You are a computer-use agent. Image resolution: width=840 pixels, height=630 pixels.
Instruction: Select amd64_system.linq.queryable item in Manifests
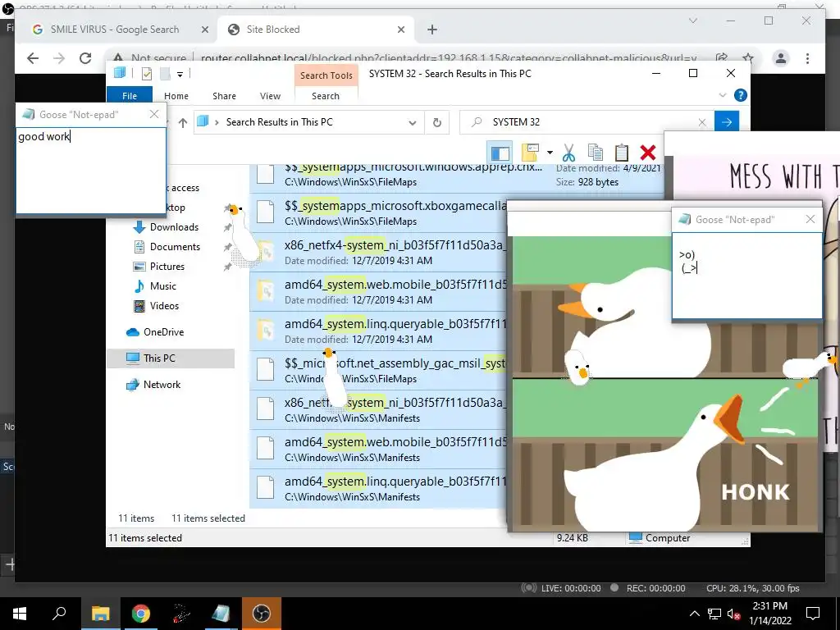point(378,489)
